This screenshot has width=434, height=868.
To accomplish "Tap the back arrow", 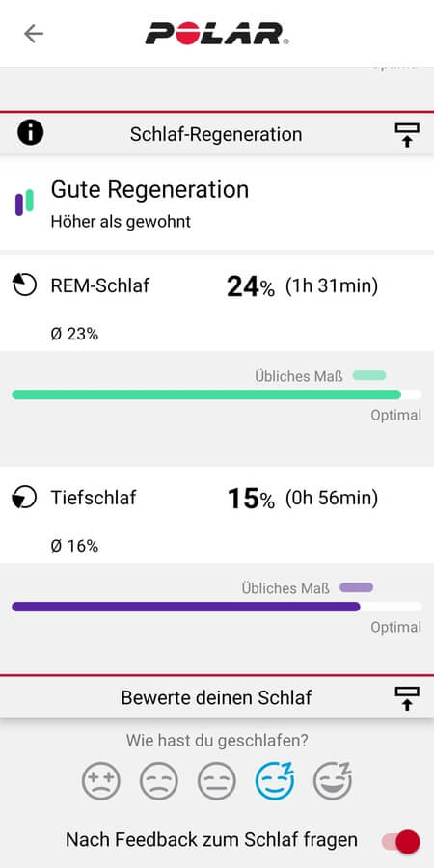I will coord(33,34).
